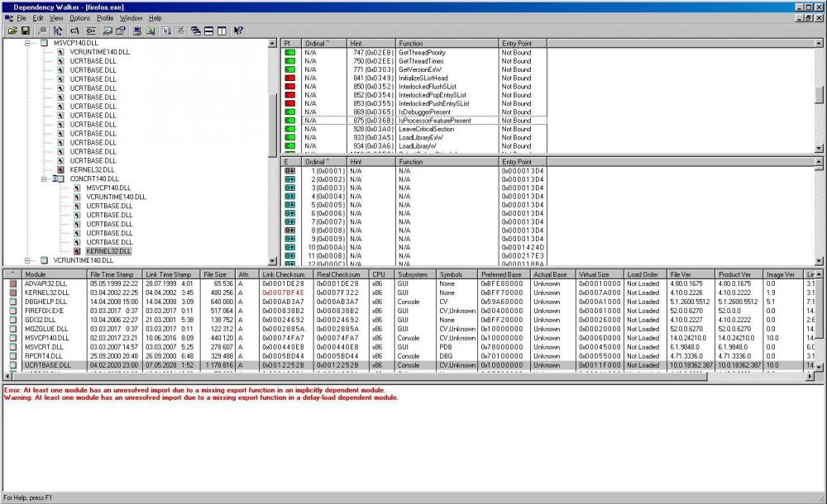Collapse the MSVCP140.DLL tree node
Viewport: 827px width, 504px height.
pyautogui.click(x=29, y=42)
